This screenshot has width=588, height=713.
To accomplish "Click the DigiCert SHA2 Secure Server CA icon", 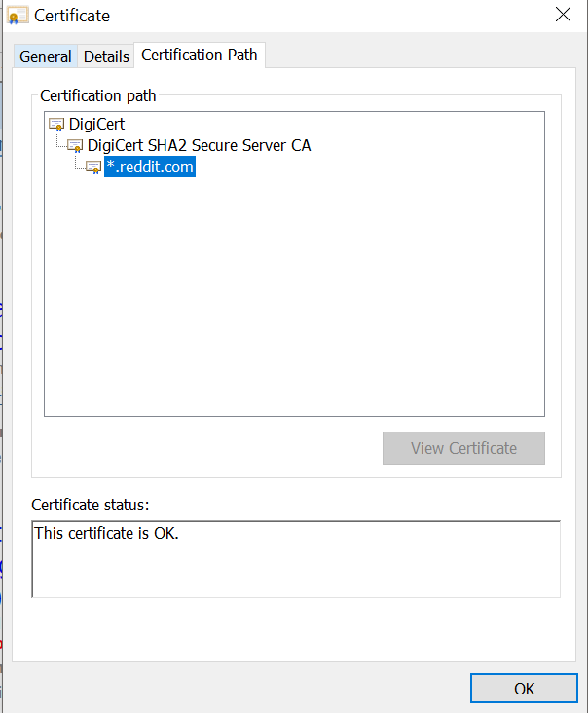I will 75,146.
